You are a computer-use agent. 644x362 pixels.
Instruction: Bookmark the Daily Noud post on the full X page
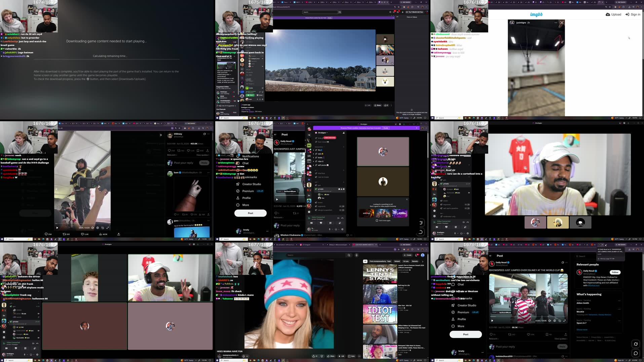tap(547, 334)
